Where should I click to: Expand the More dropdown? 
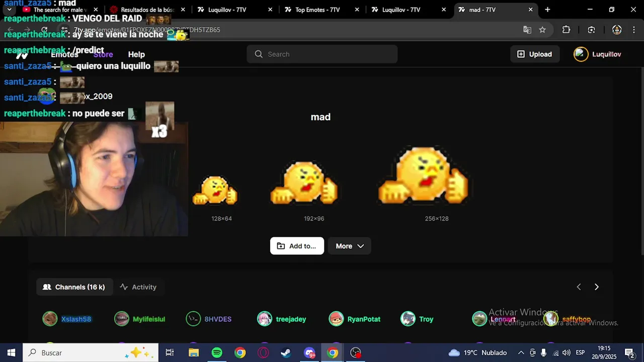(x=350, y=246)
